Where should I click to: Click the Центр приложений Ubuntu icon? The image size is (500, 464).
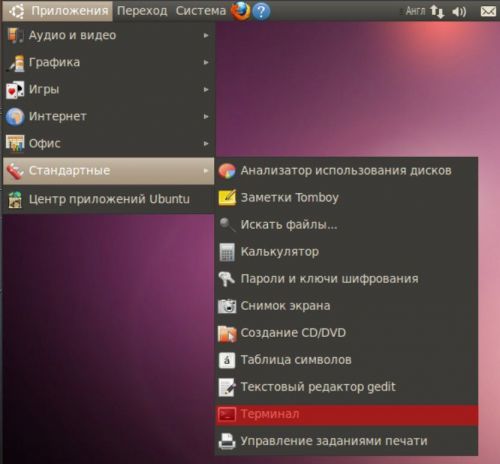point(15,200)
